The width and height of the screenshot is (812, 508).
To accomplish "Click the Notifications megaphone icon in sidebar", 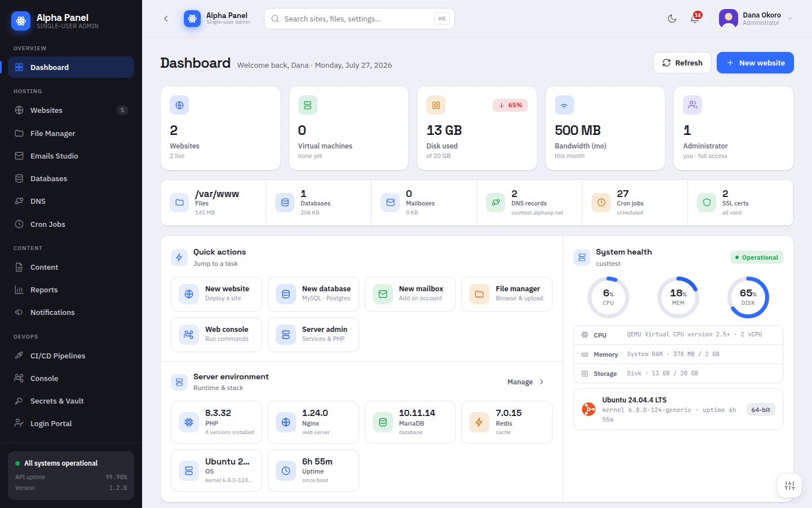I will click(19, 312).
